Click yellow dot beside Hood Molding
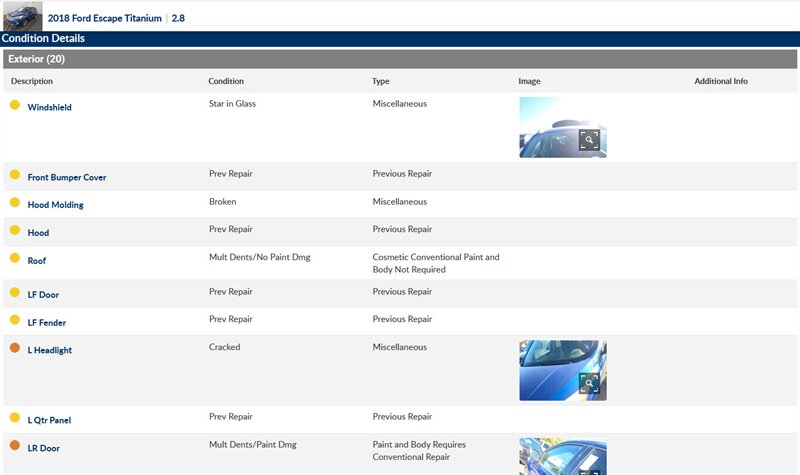This screenshot has height=475, width=800. point(15,203)
